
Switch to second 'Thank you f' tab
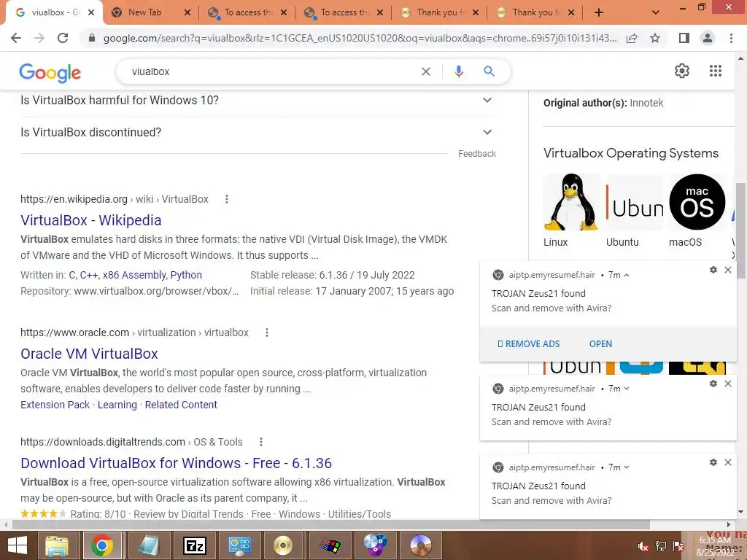pos(536,12)
